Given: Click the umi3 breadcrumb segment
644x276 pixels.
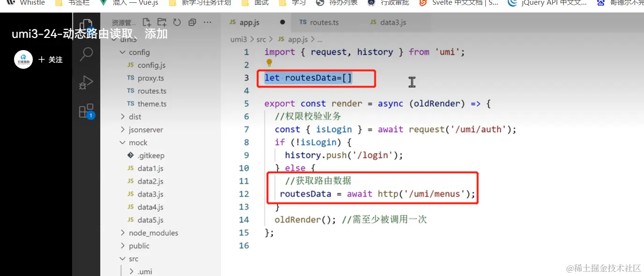Looking at the screenshot, I should click(x=238, y=39).
